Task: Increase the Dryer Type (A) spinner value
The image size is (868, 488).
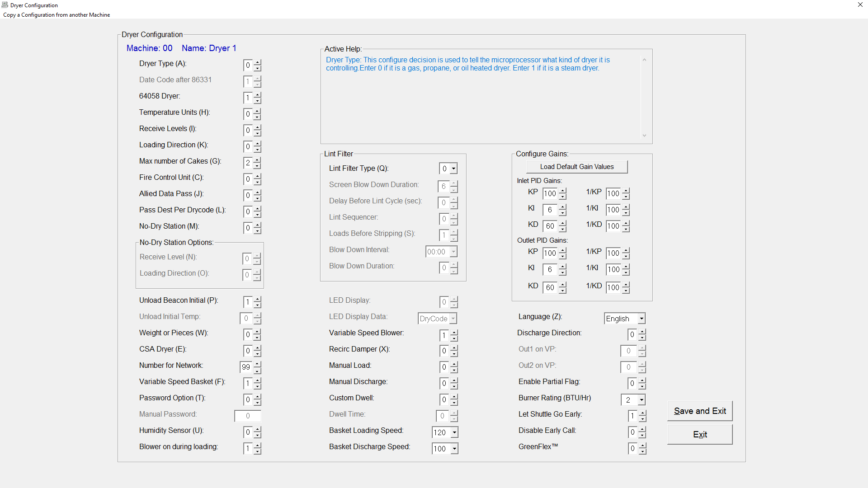Action: pyautogui.click(x=257, y=62)
